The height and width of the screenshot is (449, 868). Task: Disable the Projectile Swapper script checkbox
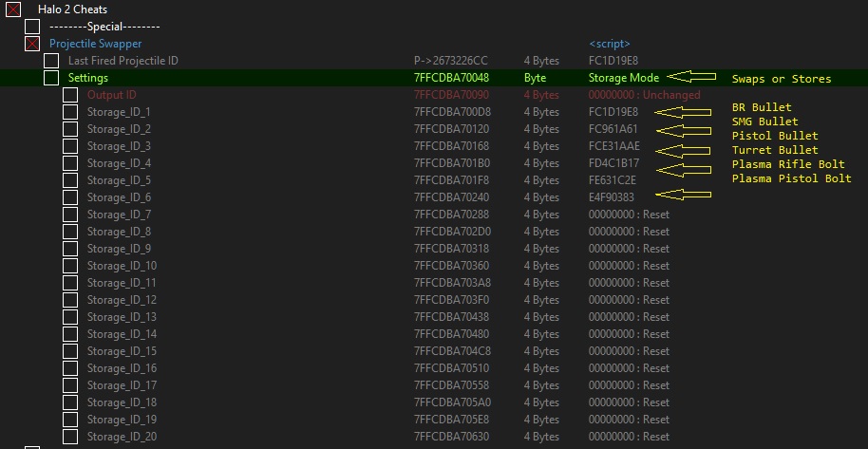click(32, 44)
